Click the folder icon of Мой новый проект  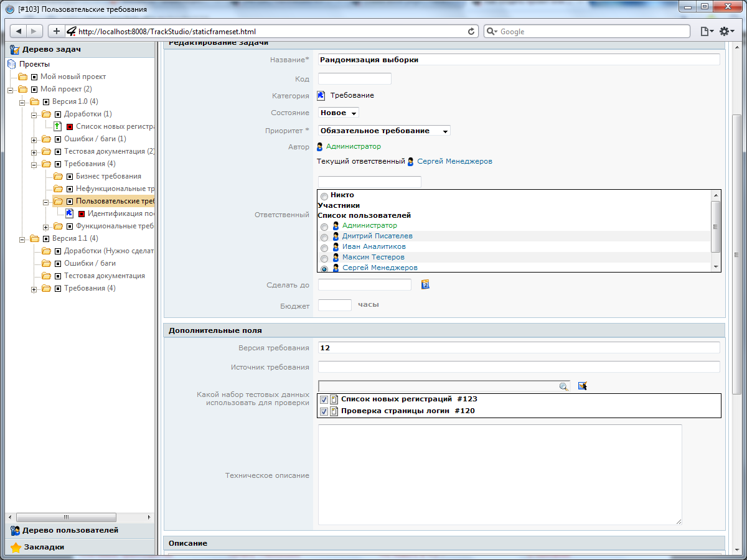pos(22,77)
